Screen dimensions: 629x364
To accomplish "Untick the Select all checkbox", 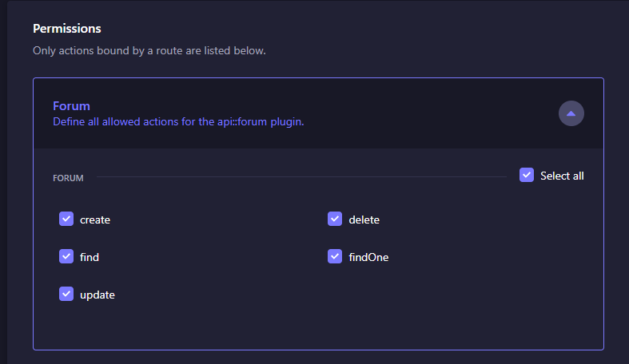I will (x=527, y=175).
